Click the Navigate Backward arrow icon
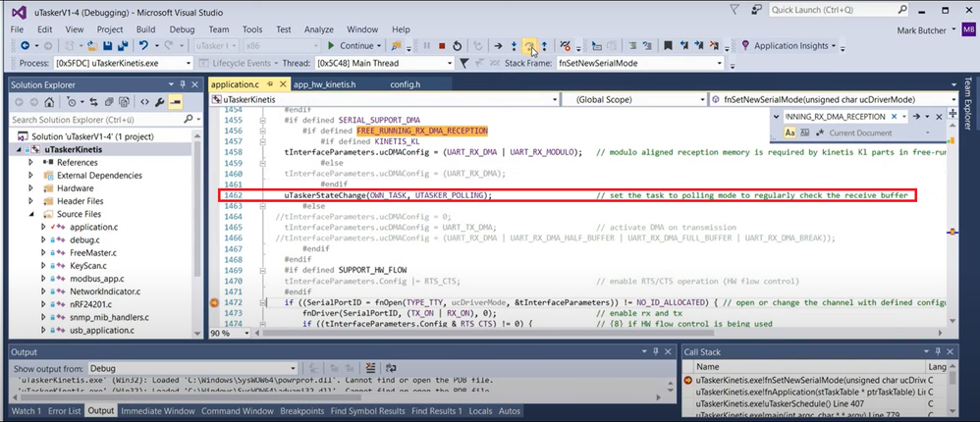The width and height of the screenshot is (980, 422). (25, 45)
